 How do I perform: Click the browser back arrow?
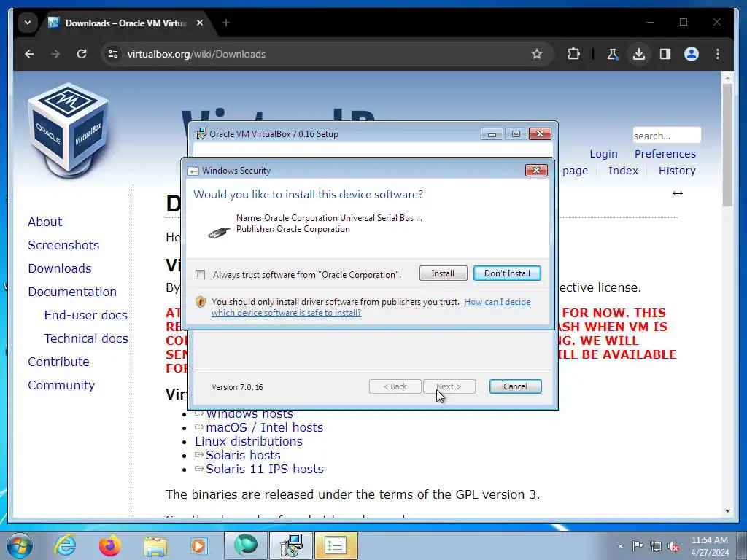point(29,54)
